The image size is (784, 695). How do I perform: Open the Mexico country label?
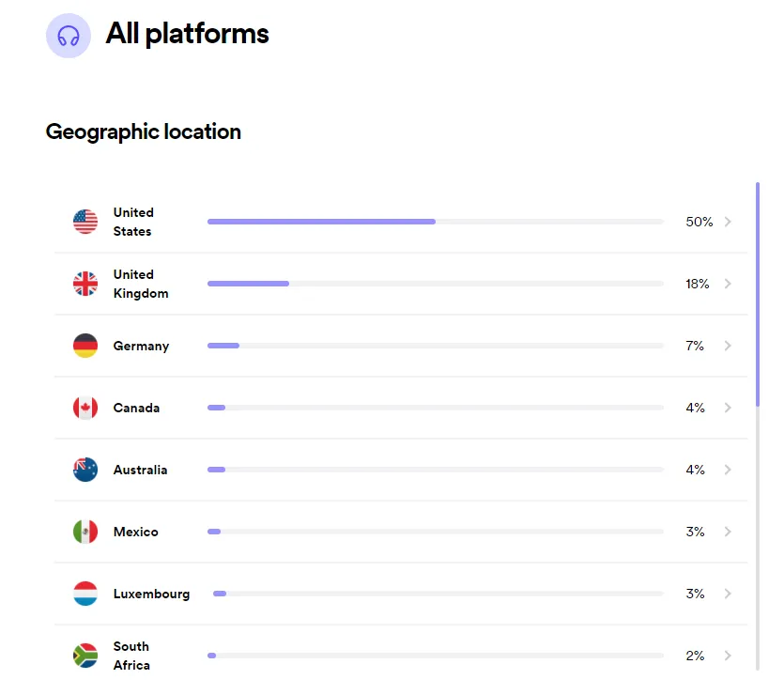point(135,532)
